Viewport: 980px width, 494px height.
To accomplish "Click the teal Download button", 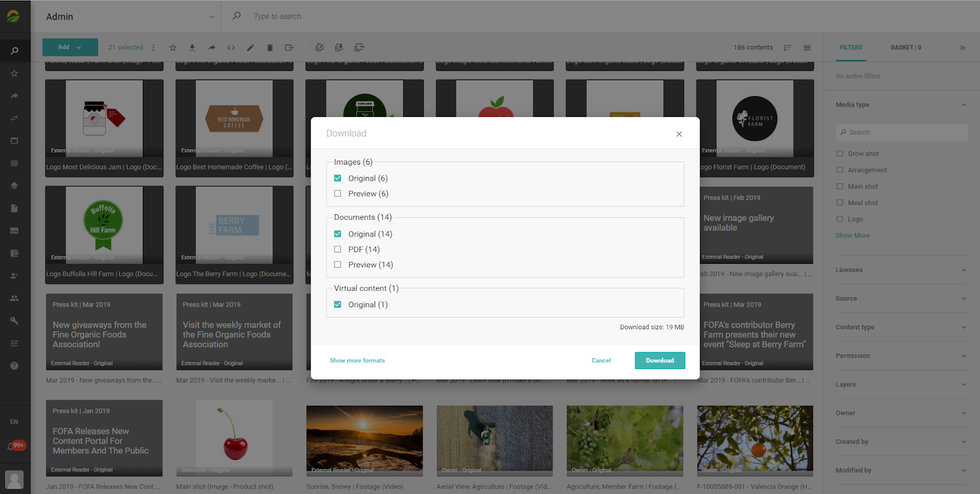I will (660, 361).
